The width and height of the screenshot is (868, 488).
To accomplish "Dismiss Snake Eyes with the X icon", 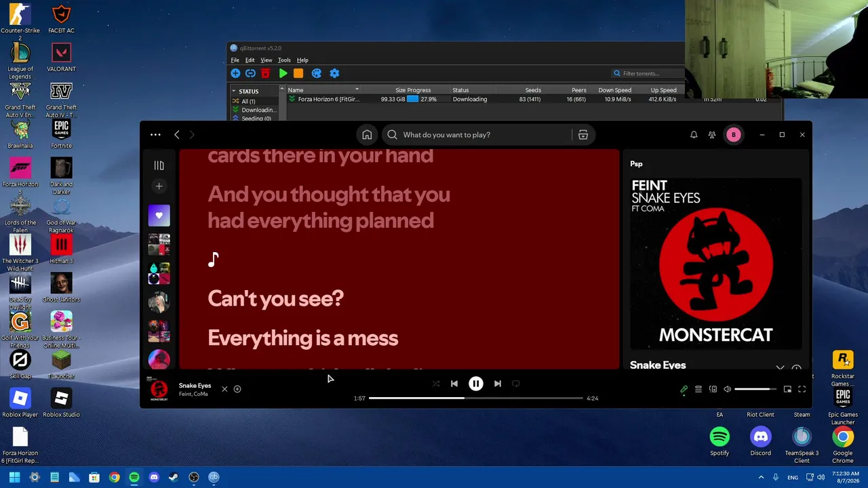I will click(x=224, y=389).
